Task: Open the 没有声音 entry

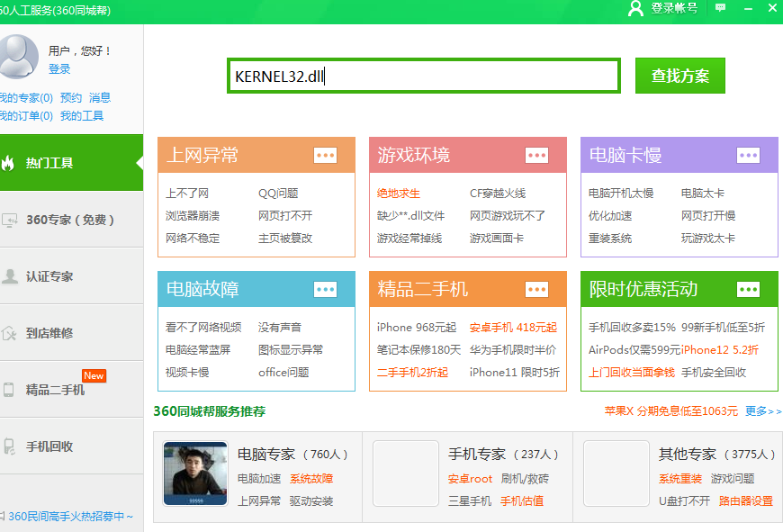Action: (280, 327)
